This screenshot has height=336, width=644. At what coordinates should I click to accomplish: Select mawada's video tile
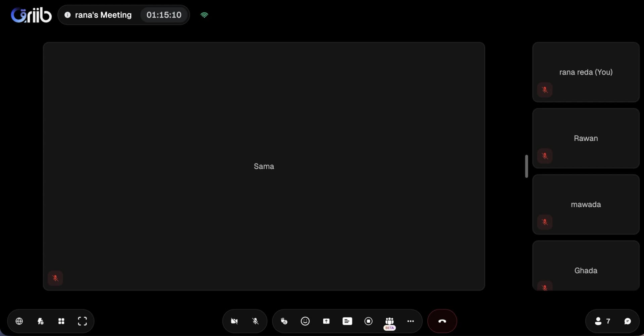[586, 204]
